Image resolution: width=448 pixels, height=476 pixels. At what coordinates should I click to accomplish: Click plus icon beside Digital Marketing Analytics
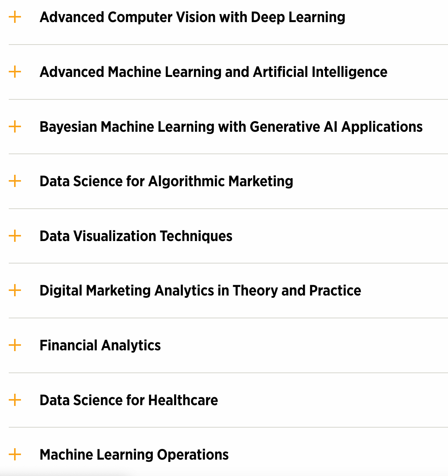pyautogui.click(x=15, y=291)
